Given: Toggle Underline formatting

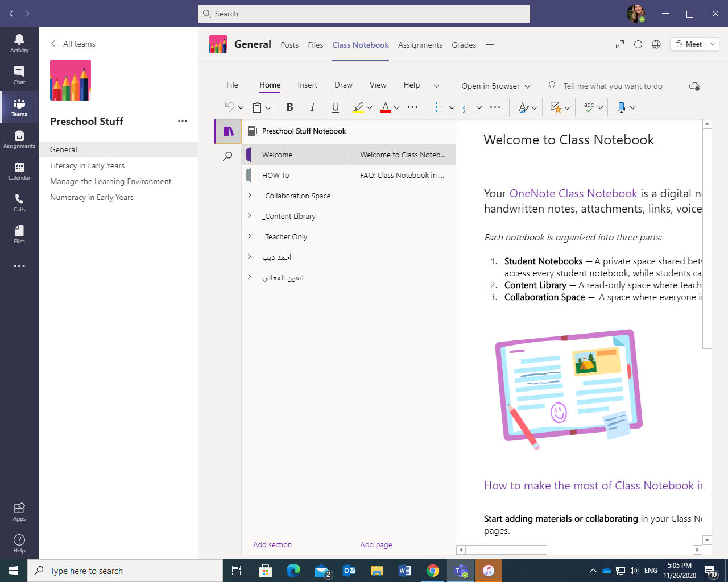Looking at the screenshot, I should (336, 107).
